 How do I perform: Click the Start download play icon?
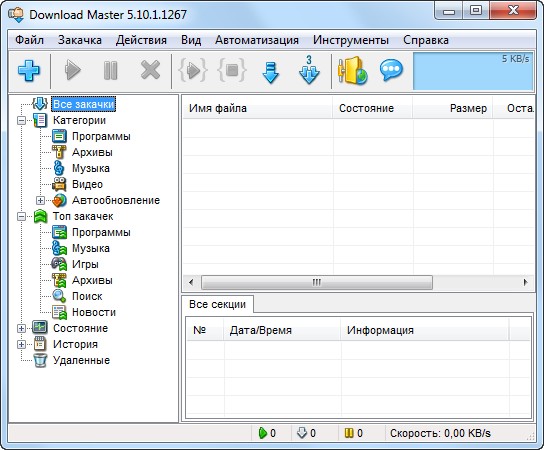(73, 70)
